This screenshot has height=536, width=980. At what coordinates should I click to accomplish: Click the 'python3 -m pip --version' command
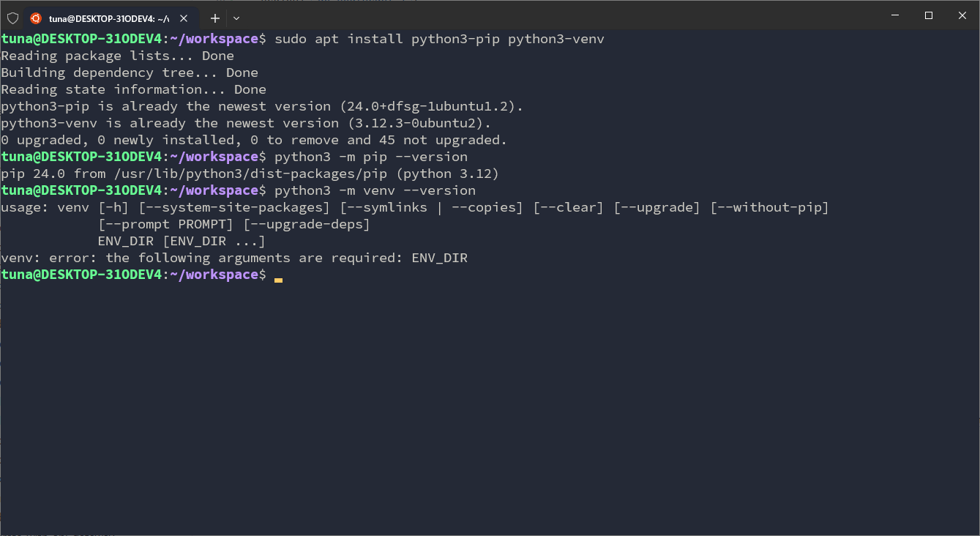point(370,157)
